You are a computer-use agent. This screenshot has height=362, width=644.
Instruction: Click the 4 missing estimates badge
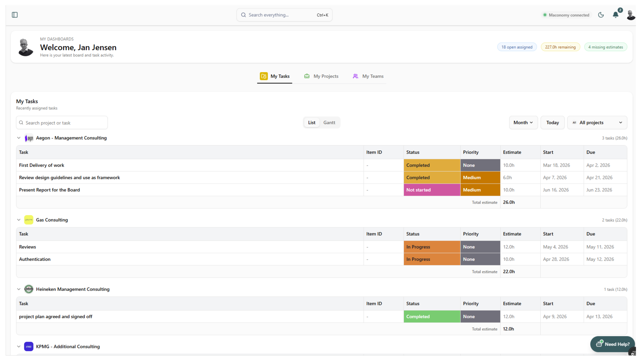click(x=605, y=47)
